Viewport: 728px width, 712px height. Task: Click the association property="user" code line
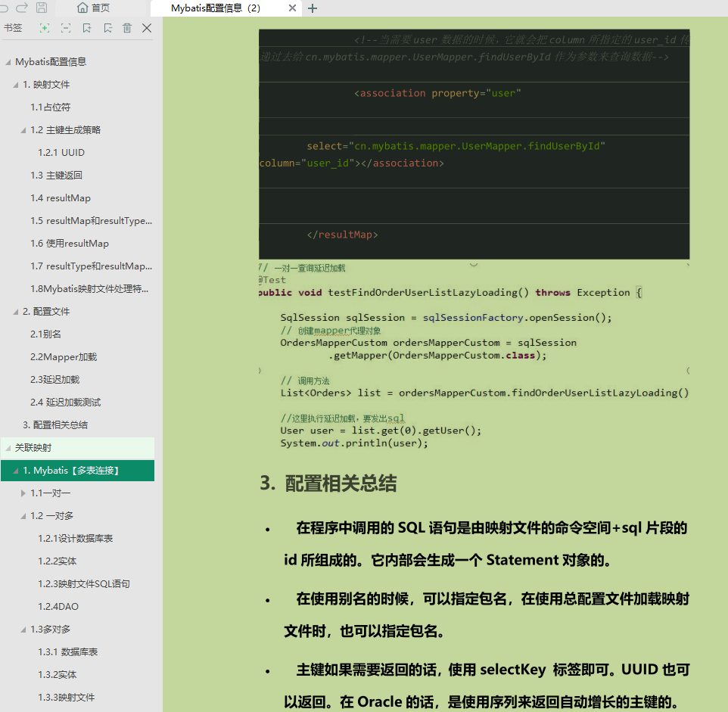pyautogui.click(x=437, y=93)
